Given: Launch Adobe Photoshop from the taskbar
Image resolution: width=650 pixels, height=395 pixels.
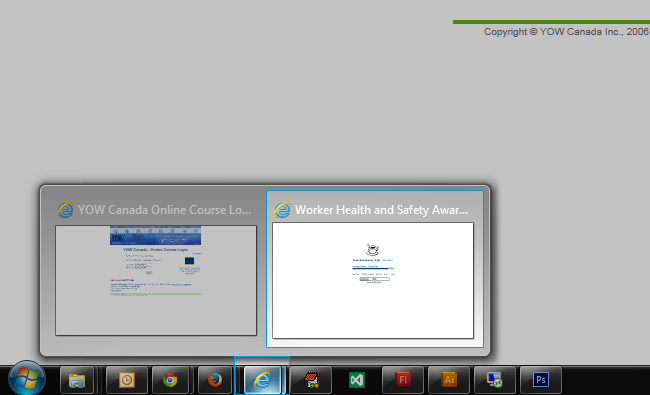Looking at the screenshot, I should [x=541, y=380].
